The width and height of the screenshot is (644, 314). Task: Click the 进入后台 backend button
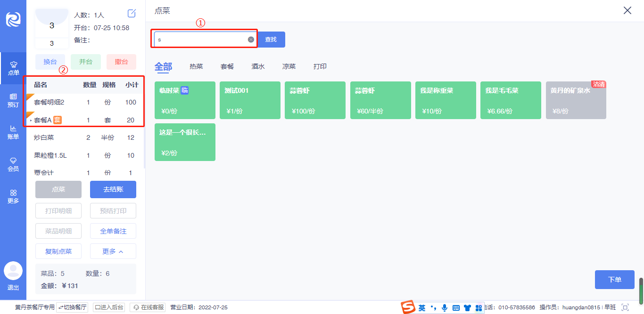(109, 307)
